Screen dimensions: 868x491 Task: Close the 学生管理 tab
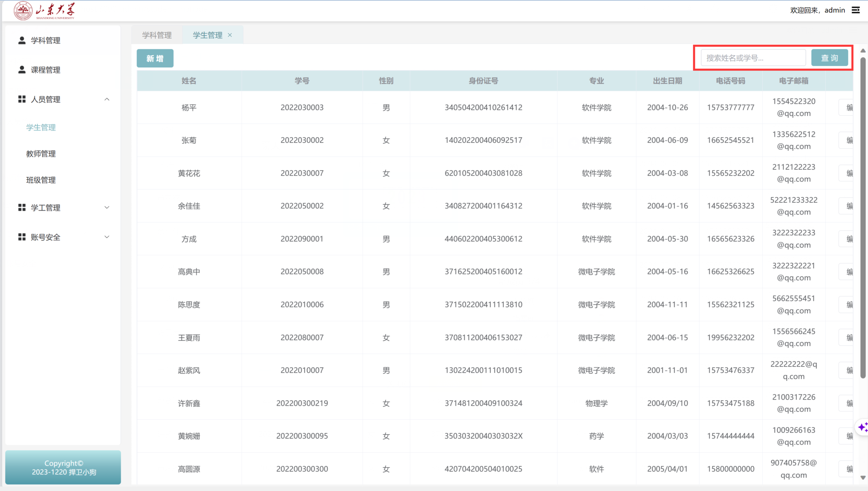[230, 35]
